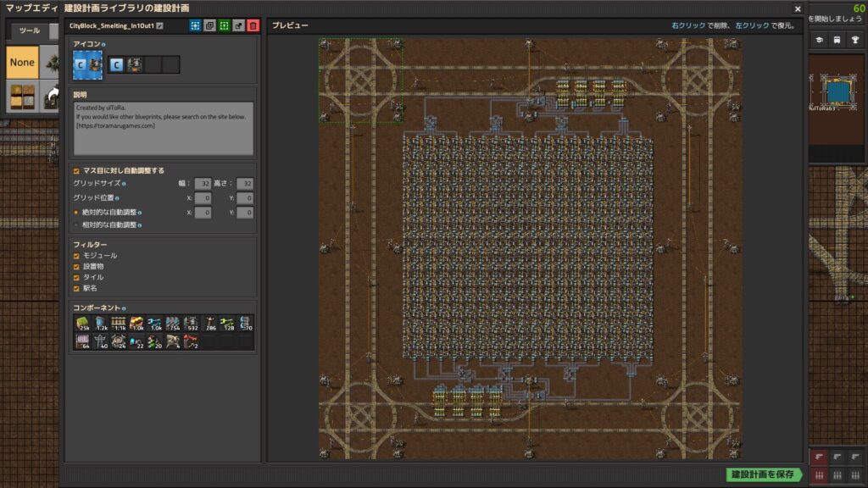Focus the grid width 幅 field
Viewport: 868px width, 488px height.
[203, 183]
